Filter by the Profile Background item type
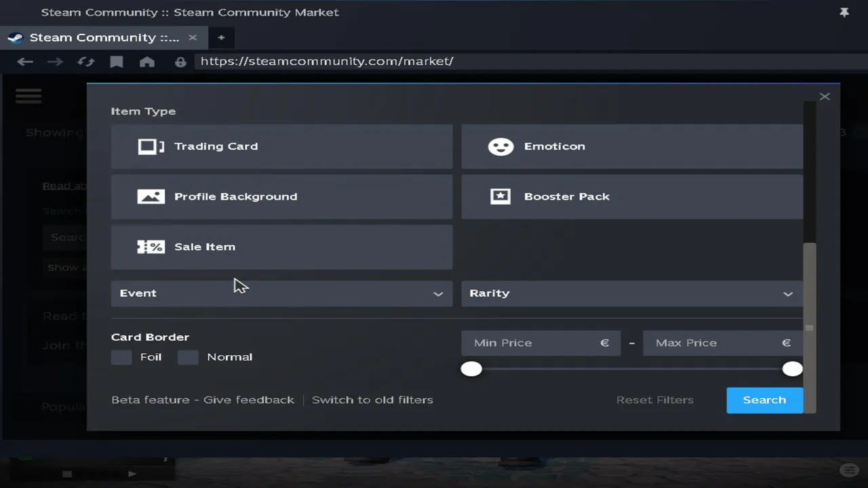 [281, 197]
